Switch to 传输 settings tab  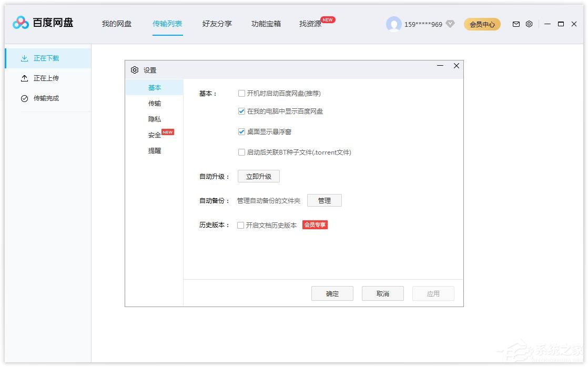point(155,104)
